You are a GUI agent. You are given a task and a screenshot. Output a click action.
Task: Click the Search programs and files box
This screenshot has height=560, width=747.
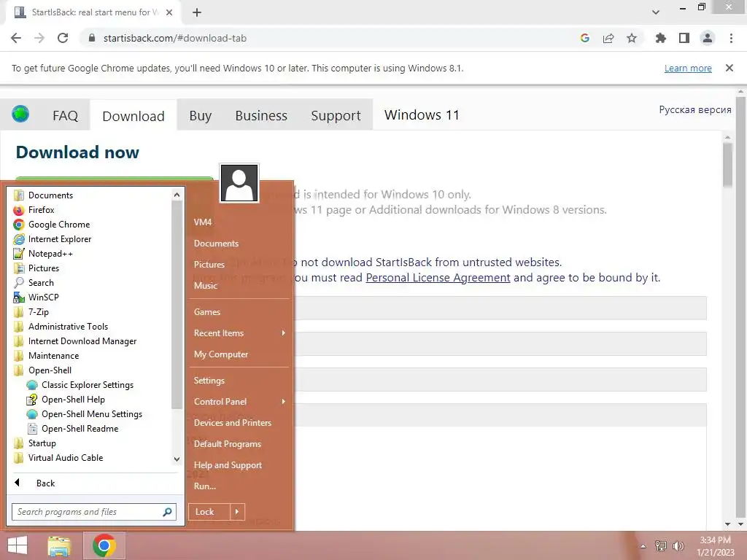[x=94, y=512]
